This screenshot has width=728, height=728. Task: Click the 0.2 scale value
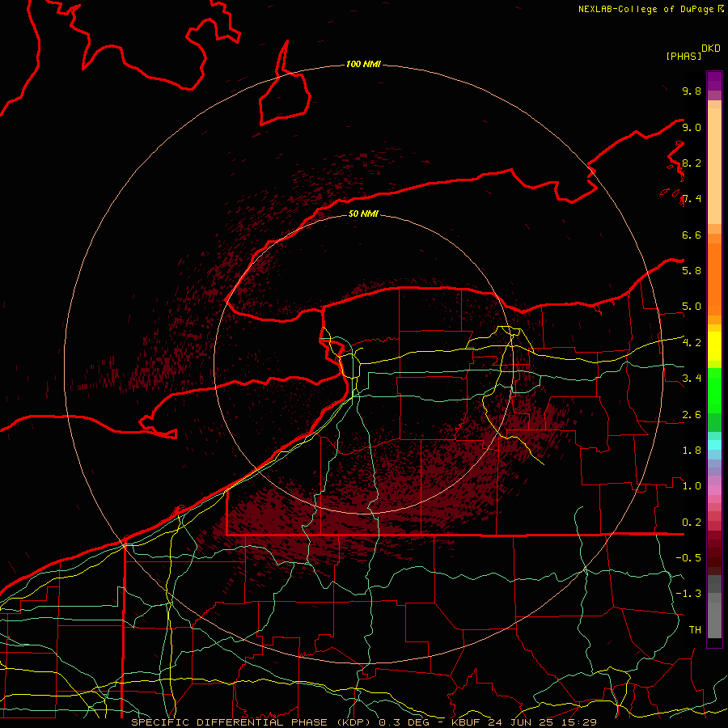point(692,523)
